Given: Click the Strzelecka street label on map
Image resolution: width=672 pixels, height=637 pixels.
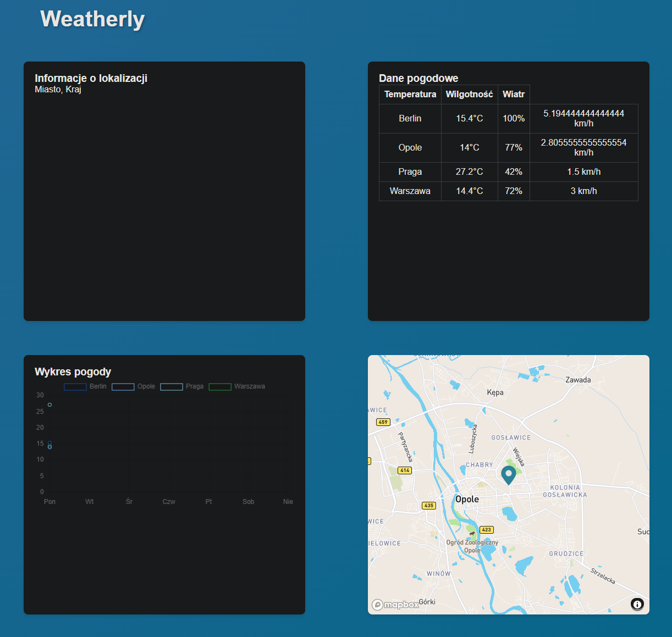Looking at the screenshot, I should tap(603, 576).
